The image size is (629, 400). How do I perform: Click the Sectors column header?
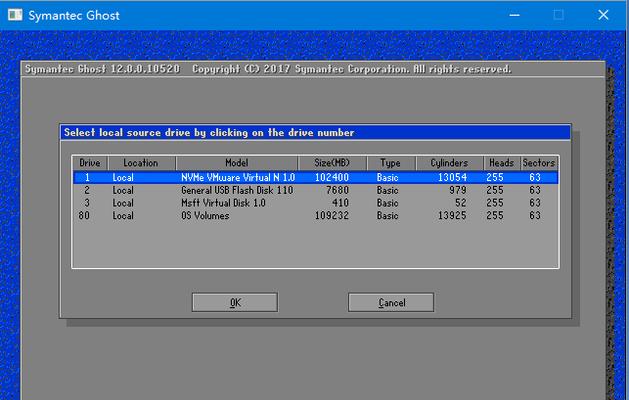coord(539,163)
